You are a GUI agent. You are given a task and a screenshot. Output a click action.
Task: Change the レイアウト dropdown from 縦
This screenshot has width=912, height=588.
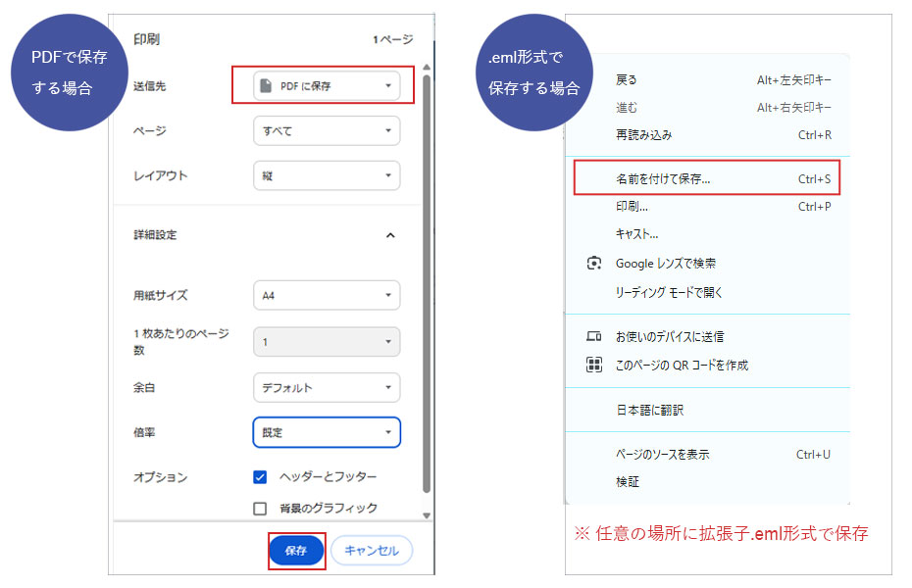[327, 175]
